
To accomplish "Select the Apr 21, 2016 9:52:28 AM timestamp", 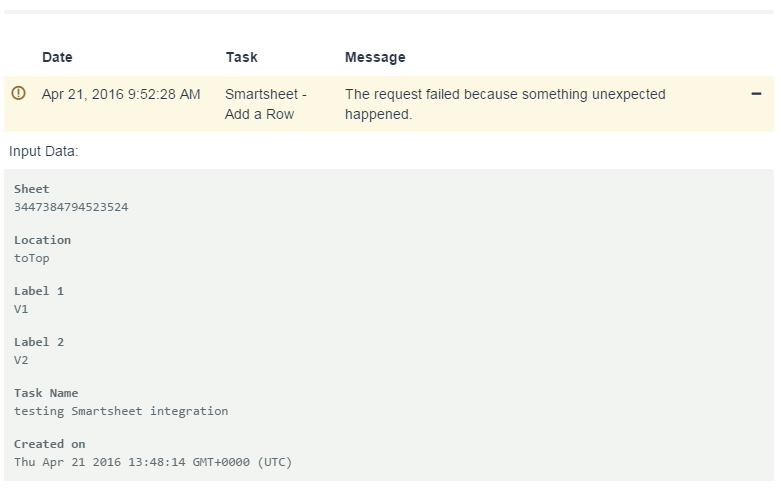I will point(121,94).
